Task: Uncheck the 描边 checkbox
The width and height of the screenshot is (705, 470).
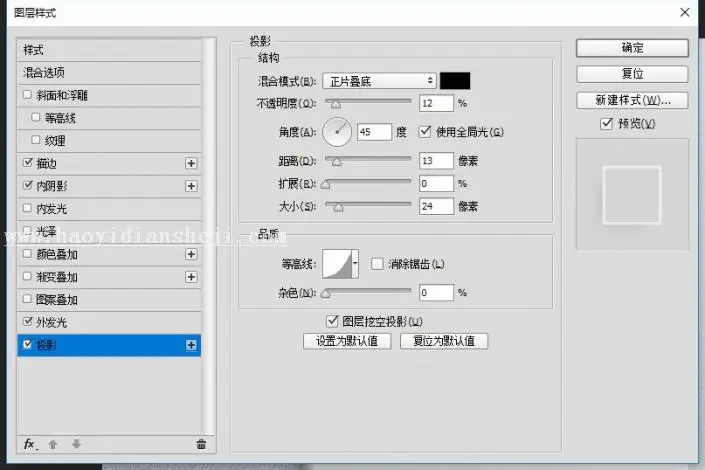Action: pyautogui.click(x=27, y=162)
